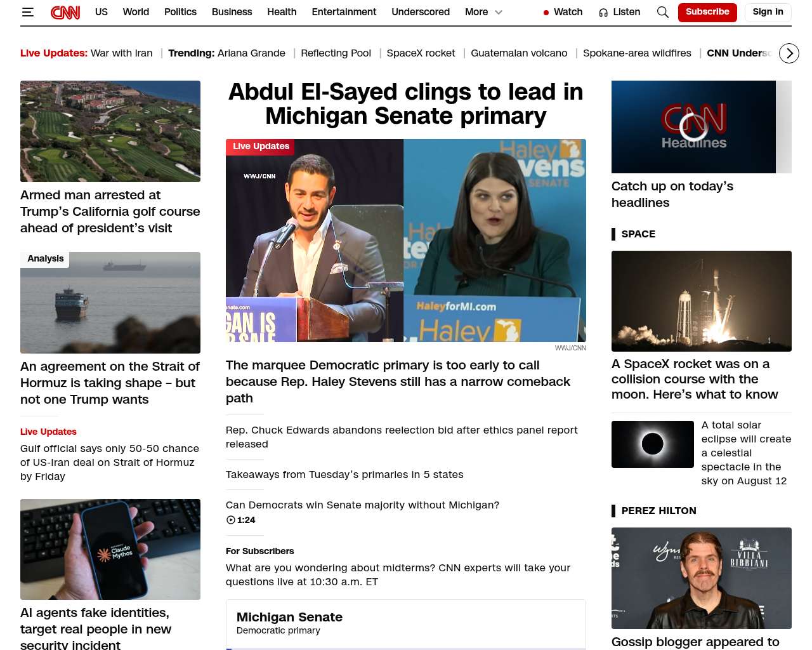Open the Perez Hilton photo
Image resolution: width=812 pixels, height=650 pixels.
(702, 578)
